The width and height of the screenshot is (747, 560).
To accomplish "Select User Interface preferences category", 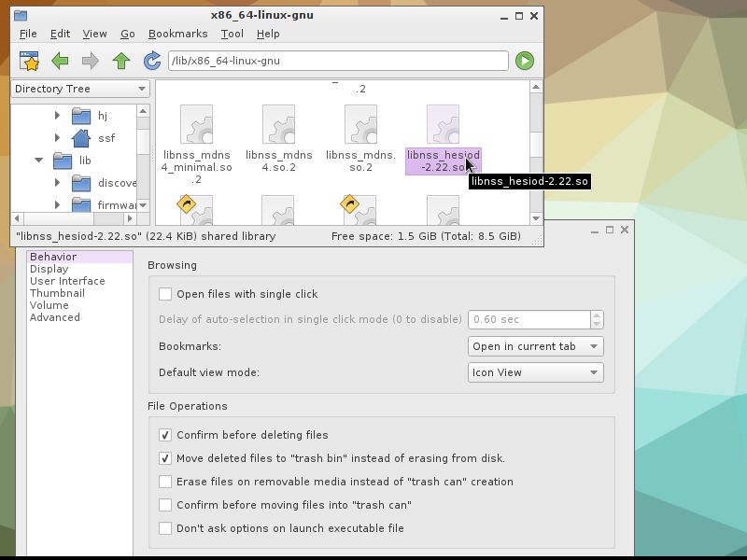I will coord(79,281).
